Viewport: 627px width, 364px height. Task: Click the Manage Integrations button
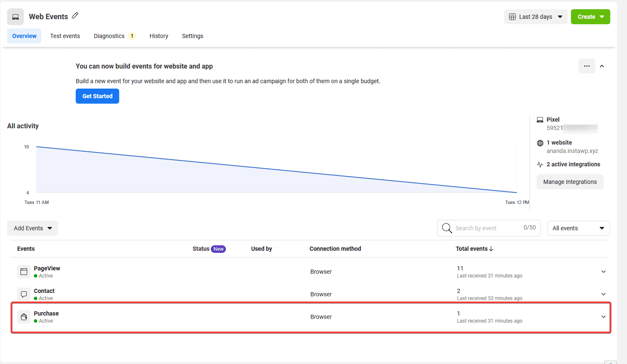tap(570, 182)
